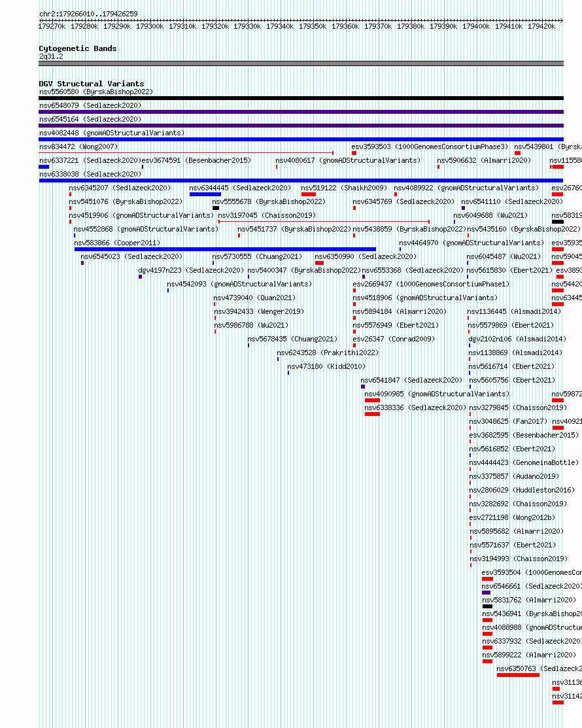Select nsv5555678 (ByrskaBishop2022) label

269,201
